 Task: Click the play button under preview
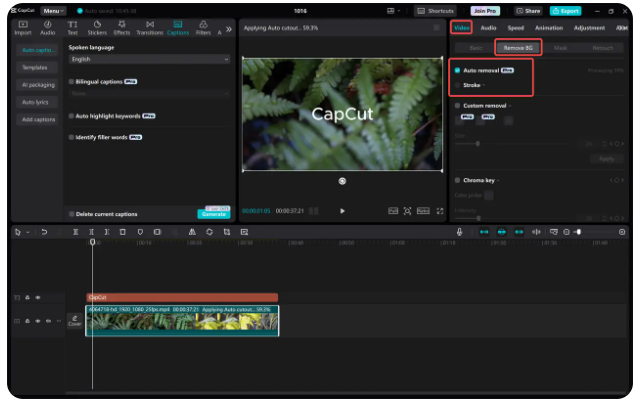(x=342, y=211)
